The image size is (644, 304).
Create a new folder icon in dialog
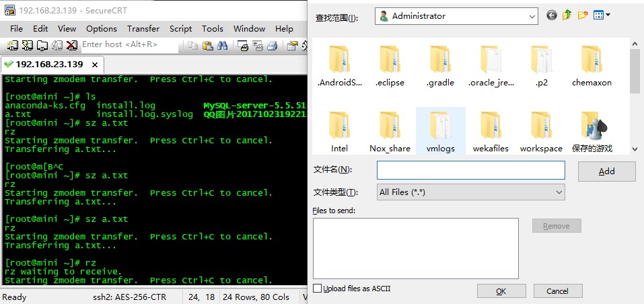(582, 15)
